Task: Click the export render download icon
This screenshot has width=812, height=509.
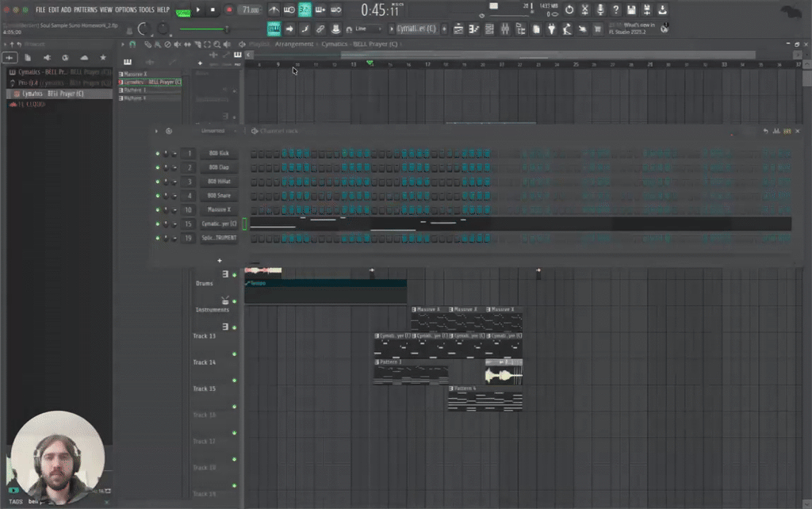Action: pos(662,10)
